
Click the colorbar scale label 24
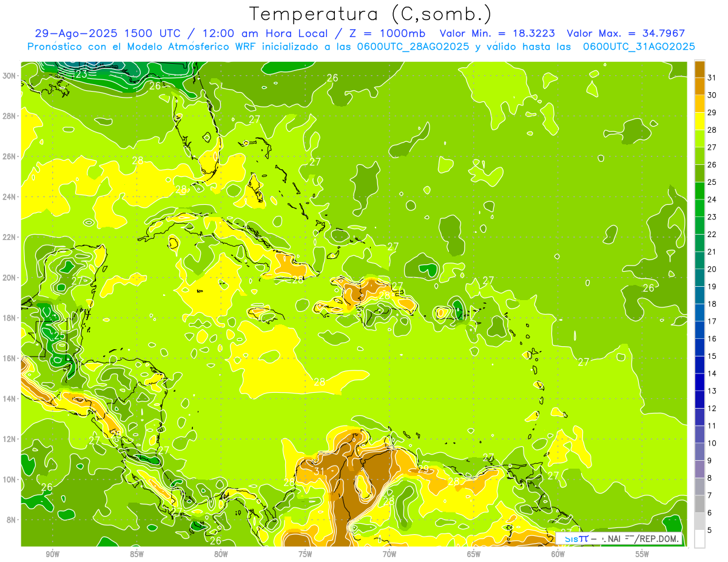coord(712,199)
